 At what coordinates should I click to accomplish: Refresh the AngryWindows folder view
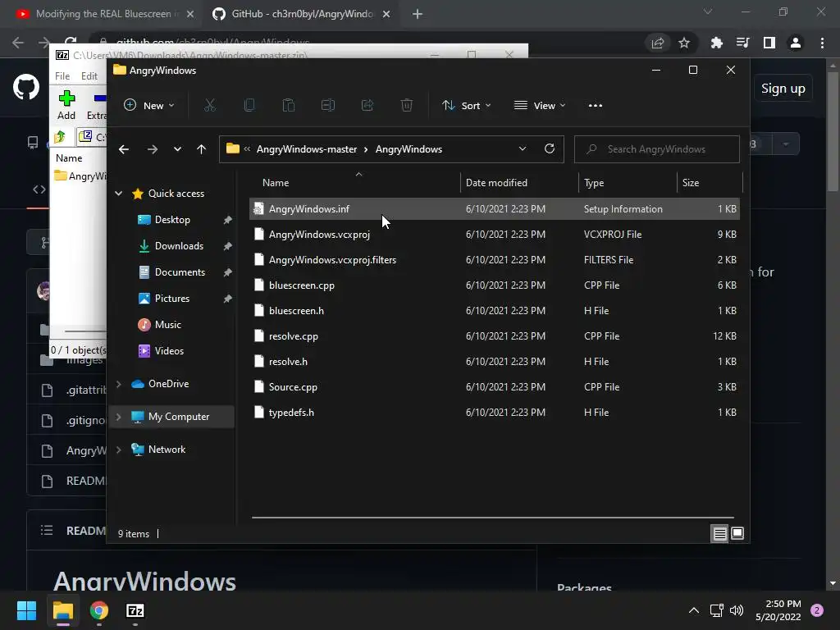[x=549, y=148]
